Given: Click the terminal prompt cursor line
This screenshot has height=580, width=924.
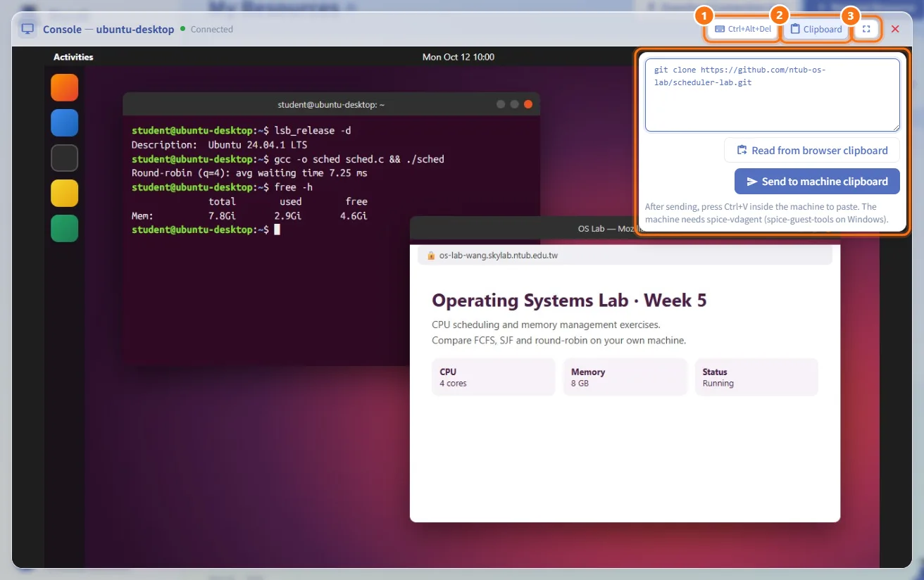Looking at the screenshot, I should [206, 230].
